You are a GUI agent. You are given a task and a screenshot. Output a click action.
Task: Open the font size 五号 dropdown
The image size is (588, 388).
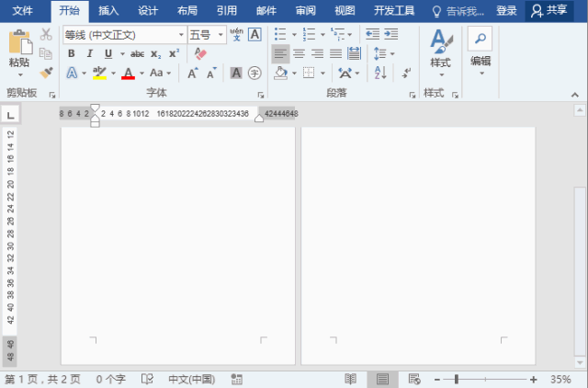220,35
